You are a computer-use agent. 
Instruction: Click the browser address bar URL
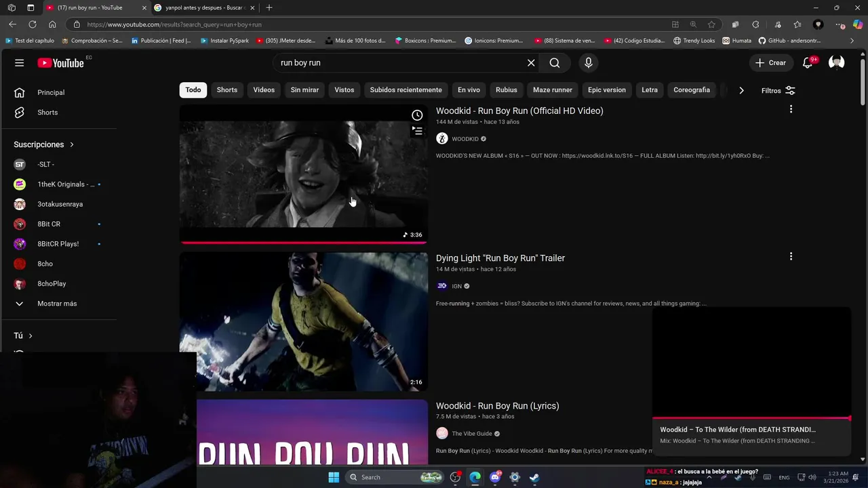coord(174,24)
